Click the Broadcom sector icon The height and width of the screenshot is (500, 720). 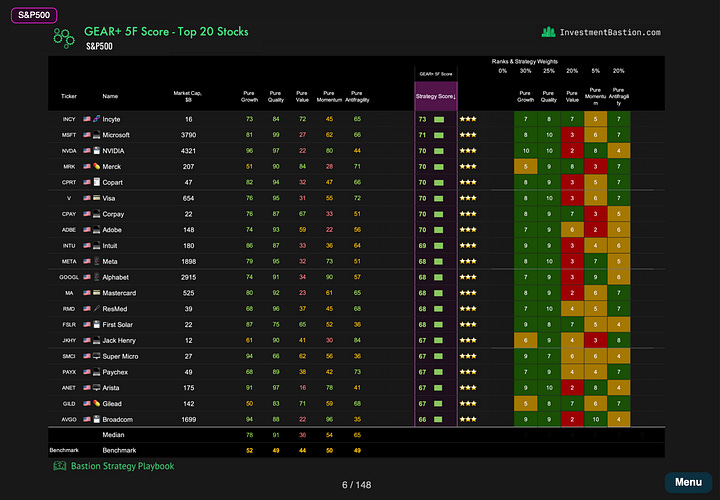tap(96, 419)
